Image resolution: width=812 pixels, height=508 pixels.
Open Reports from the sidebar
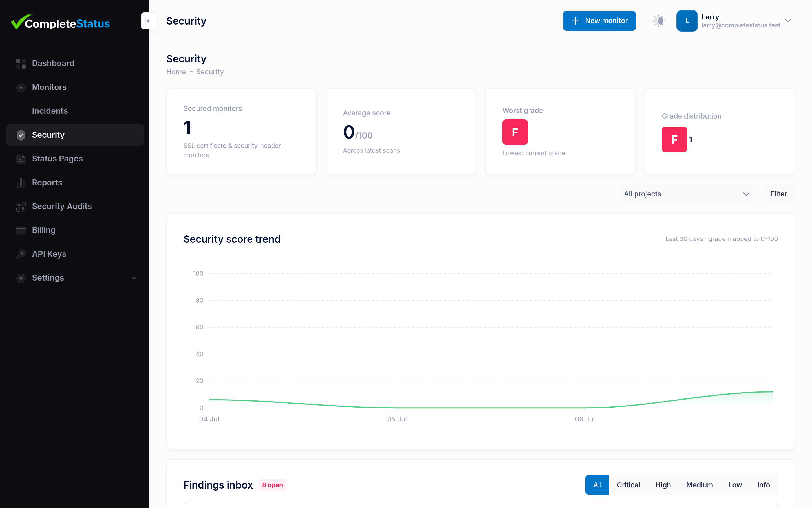point(75,182)
